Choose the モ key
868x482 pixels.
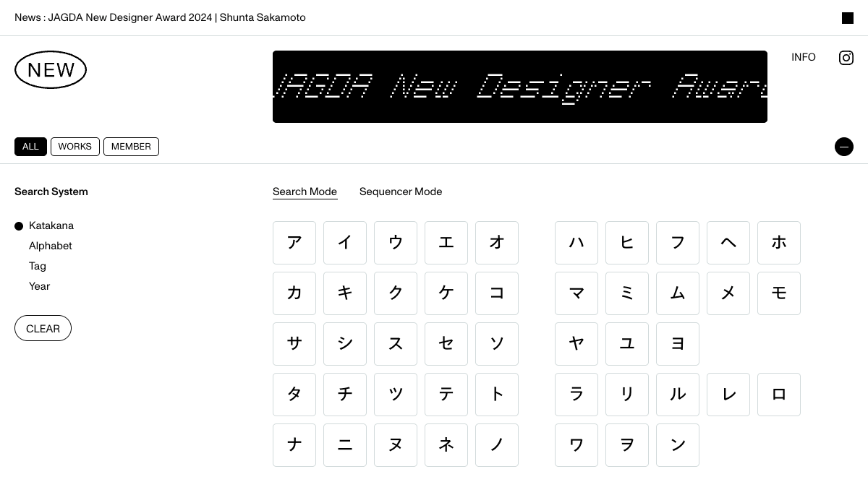779,293
